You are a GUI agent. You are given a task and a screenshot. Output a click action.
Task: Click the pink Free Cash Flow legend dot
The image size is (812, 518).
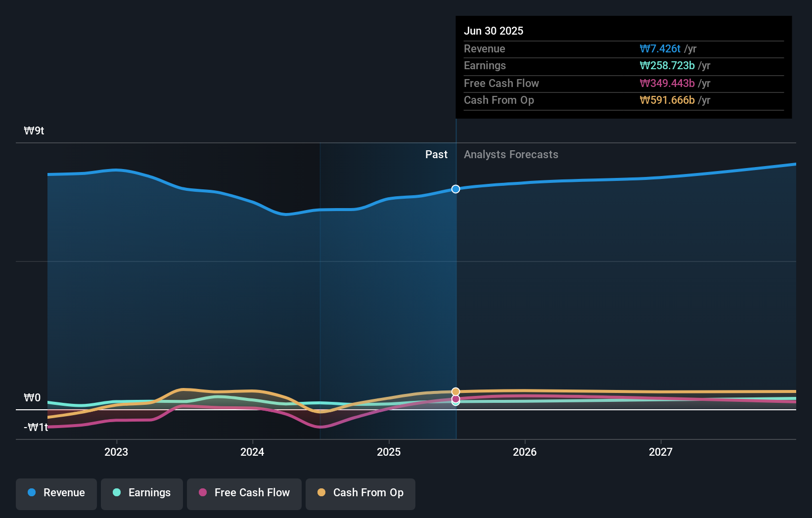tap(203, 493)
